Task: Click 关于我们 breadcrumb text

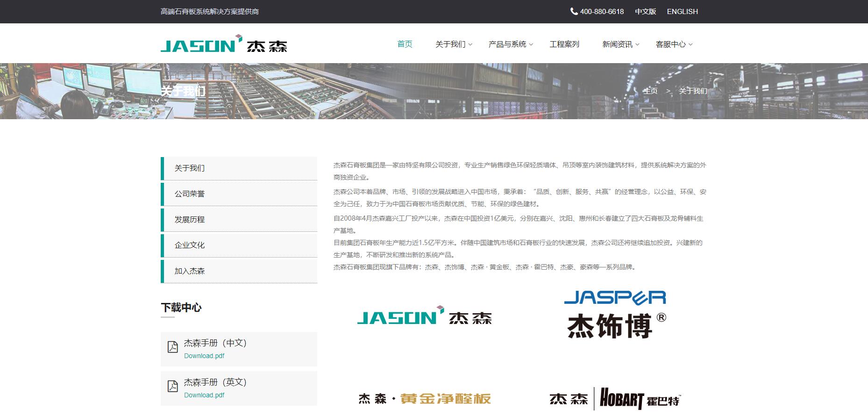Action: 693,91
